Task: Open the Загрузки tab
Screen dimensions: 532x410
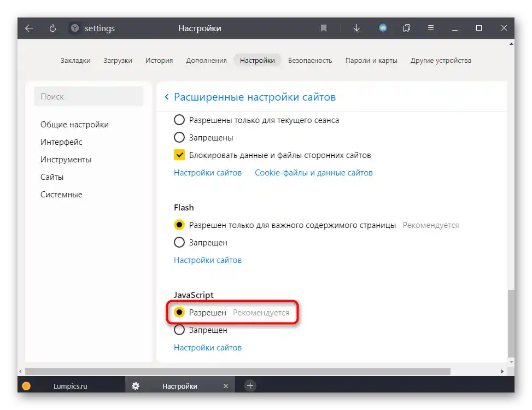Action: point(118,60)
